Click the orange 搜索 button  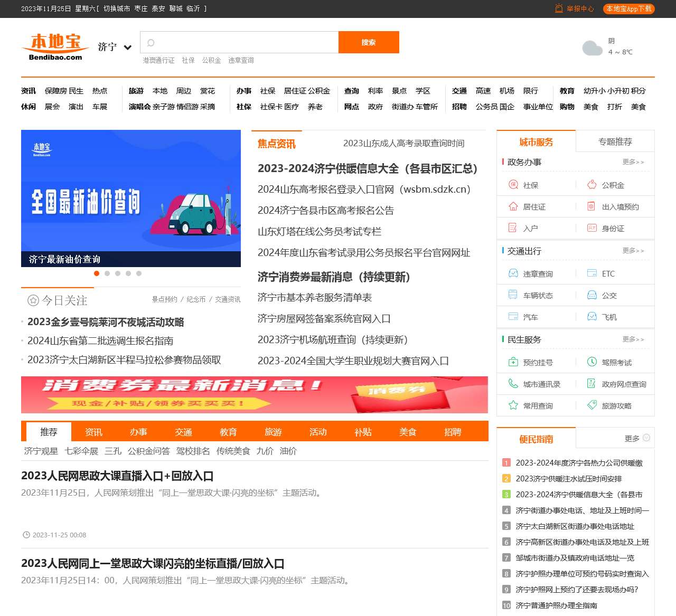369,42
